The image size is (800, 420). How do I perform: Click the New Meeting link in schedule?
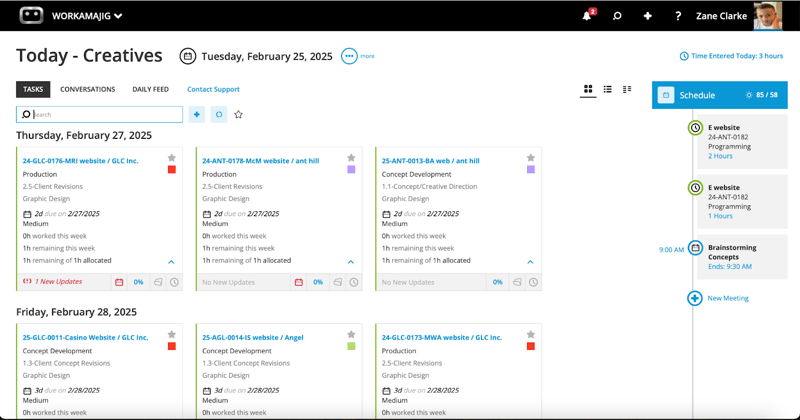(x=727, y=298)
